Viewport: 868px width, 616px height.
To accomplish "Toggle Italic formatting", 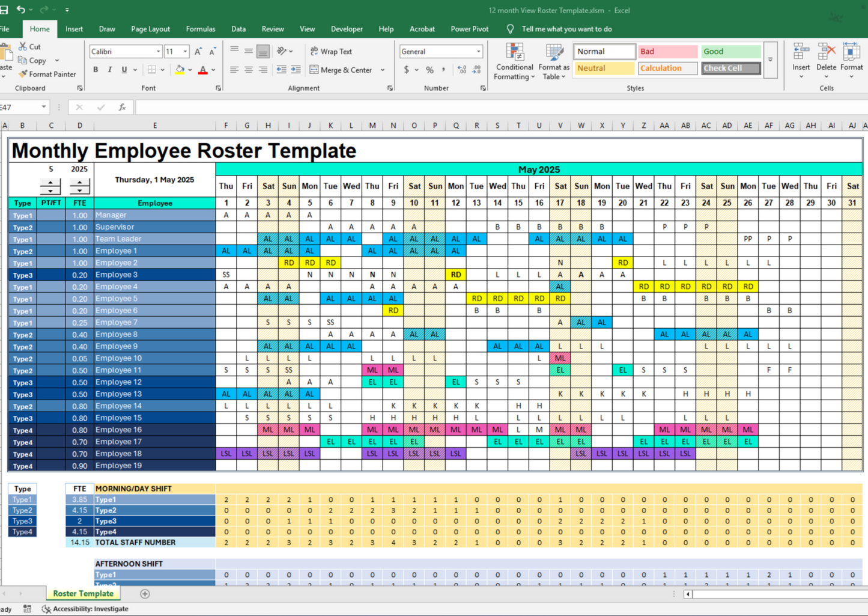I will pyautogui.click(x=110, y=70).
